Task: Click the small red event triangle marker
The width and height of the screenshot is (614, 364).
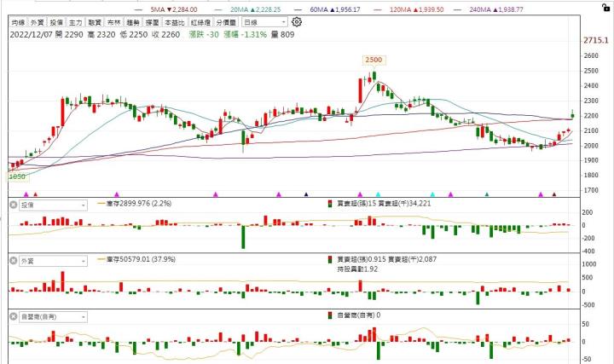Action: coord(35,194)
